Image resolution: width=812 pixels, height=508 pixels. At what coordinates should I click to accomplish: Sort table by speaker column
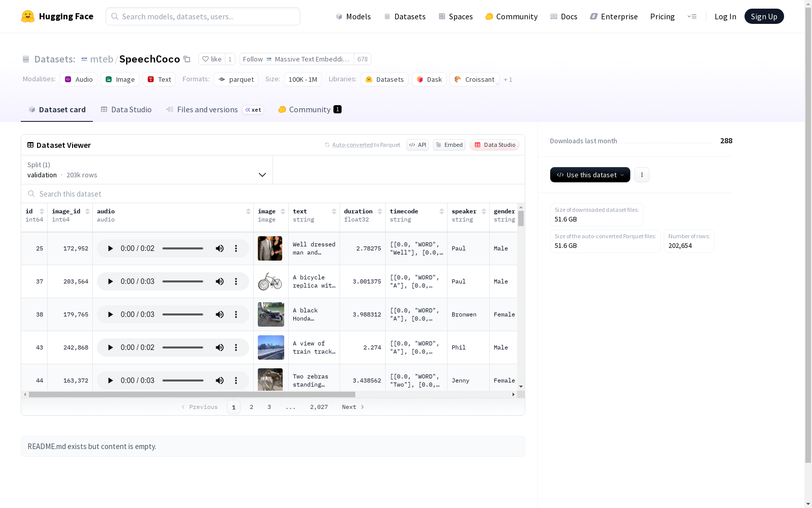(x=484, y=211)
